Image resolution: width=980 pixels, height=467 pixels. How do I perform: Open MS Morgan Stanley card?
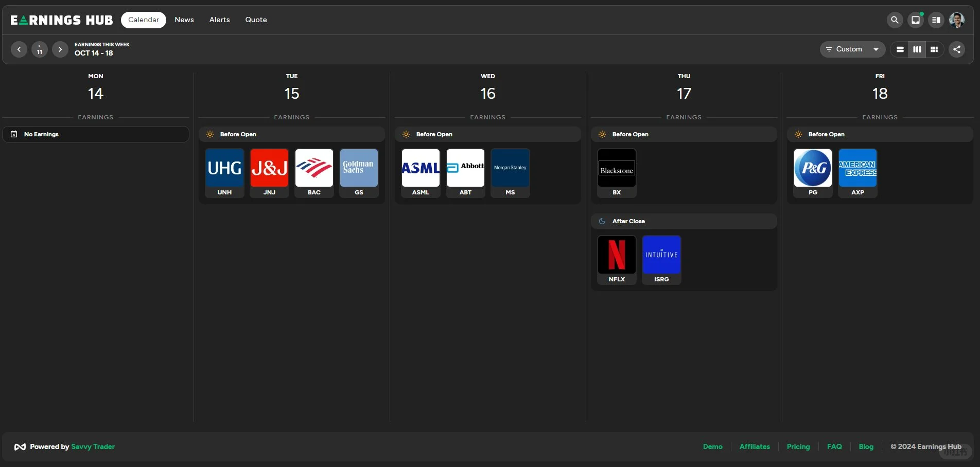(x=510, y=173)
